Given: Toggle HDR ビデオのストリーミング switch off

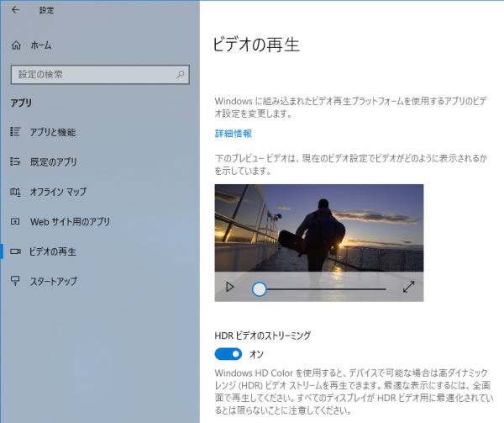Looking at the screenshot, I should 228,354.
